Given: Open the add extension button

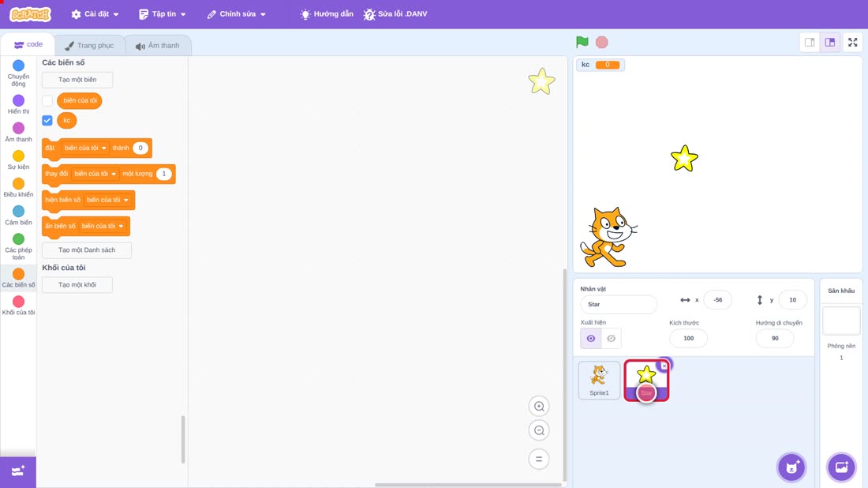Looking at the screenshot, I should (x=17, y=471).
